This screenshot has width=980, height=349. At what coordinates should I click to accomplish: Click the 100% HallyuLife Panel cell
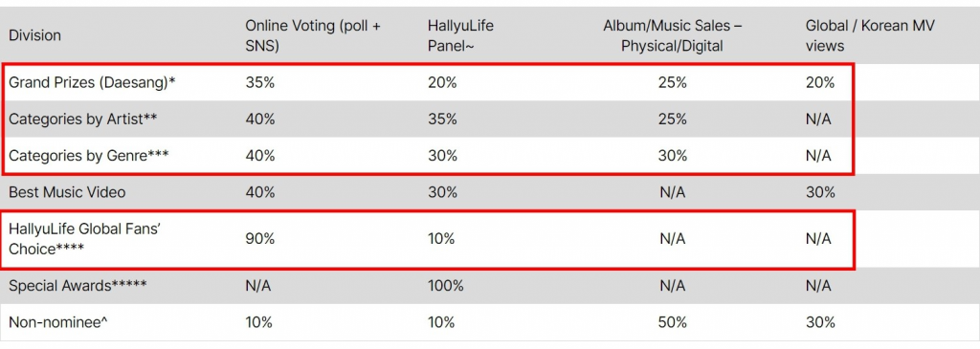click(446, 286)
